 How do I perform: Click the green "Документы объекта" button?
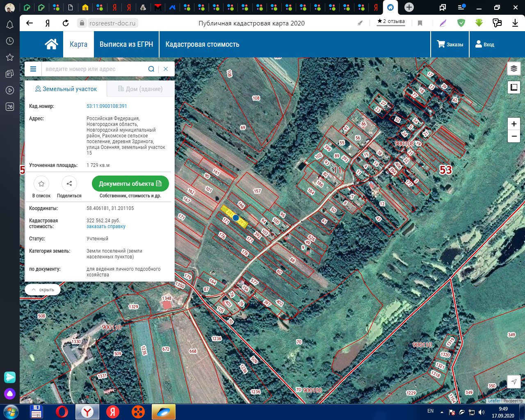[x=130, y=184]
